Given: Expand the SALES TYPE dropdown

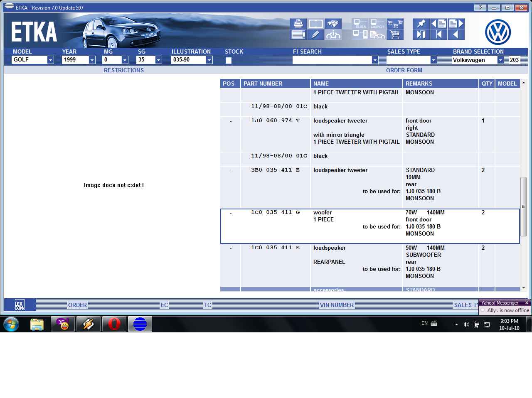Looking at the screenshot, I should pos(433,60).
